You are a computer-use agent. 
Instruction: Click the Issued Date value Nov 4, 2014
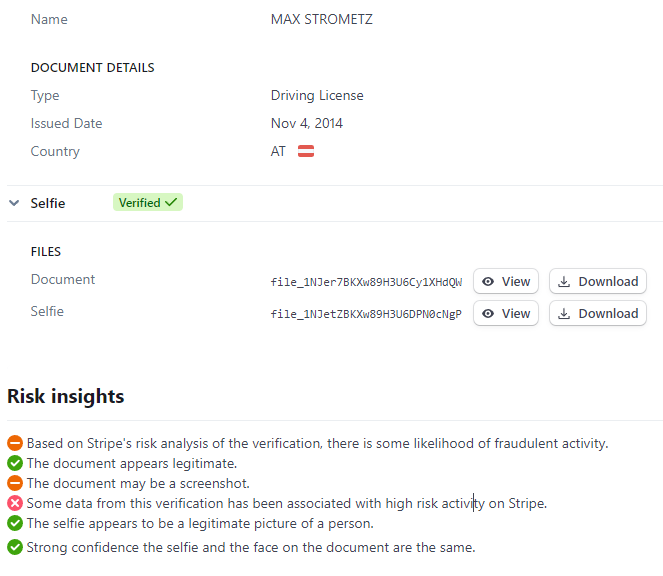pos(307,123)
